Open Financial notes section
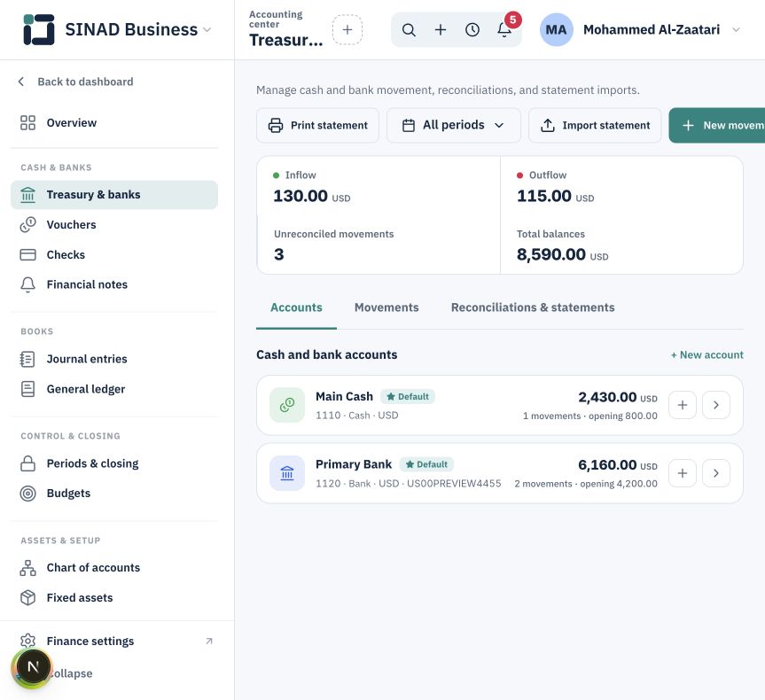765x700 pixels. 114,284
